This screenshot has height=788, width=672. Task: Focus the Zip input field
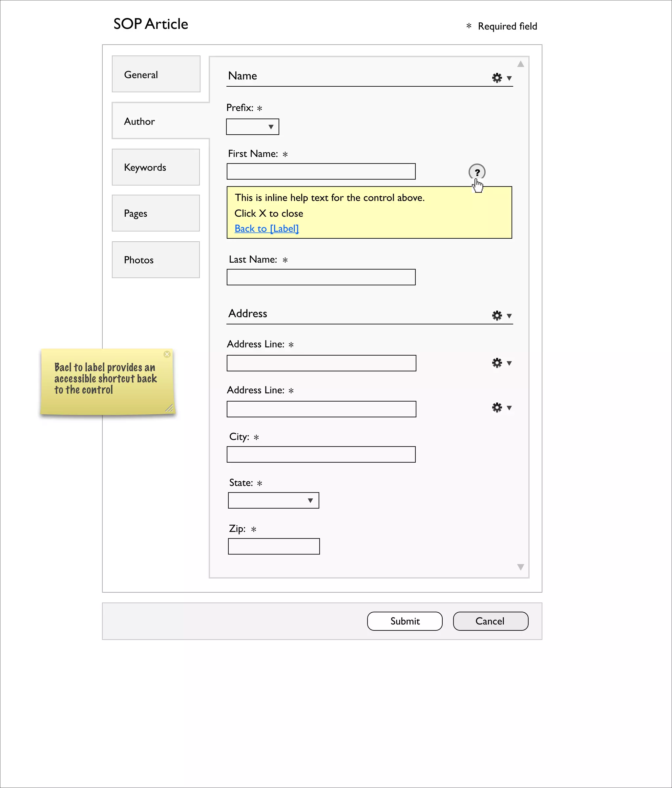274,546
